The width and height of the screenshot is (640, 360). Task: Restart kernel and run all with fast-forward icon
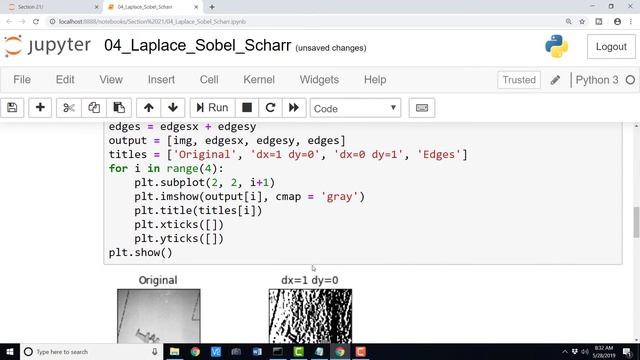294,108
